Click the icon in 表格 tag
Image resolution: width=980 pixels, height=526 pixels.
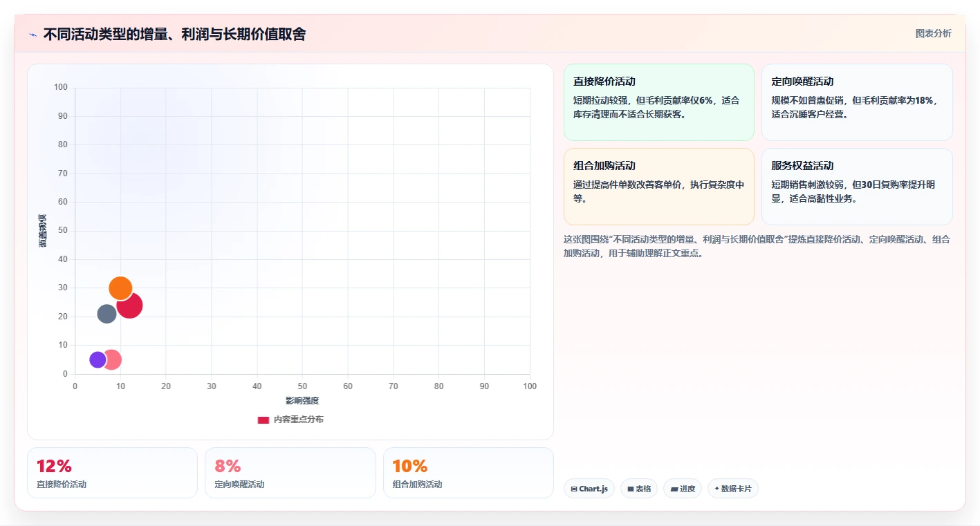pos(631,489)
